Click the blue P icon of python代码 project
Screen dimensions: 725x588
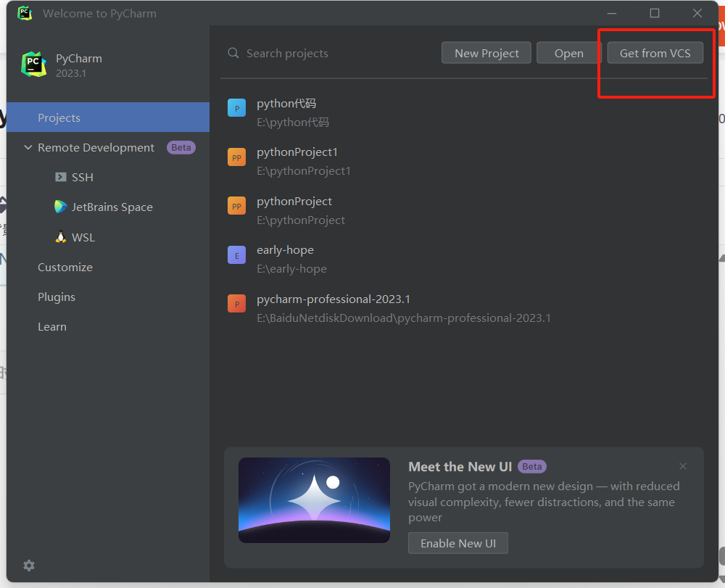pos(237,108)
